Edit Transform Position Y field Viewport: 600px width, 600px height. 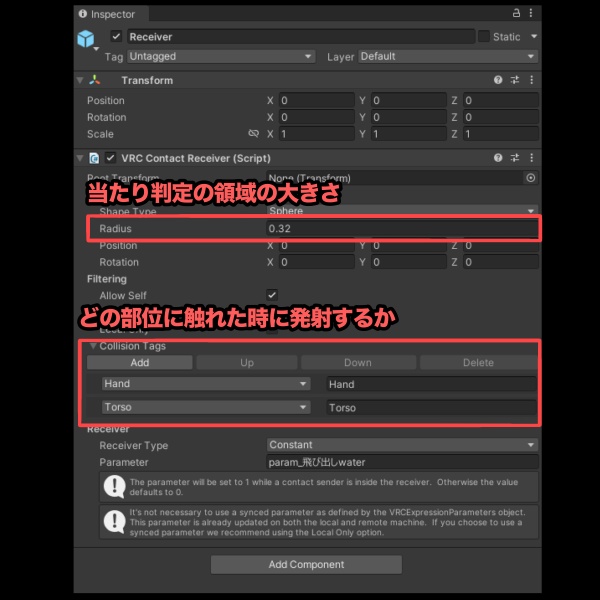(x=409, y=100)
